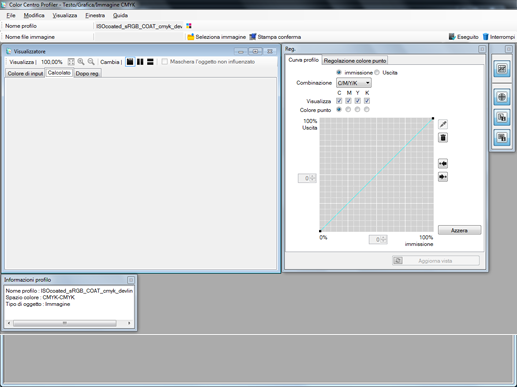The height and width of the screenshot is (387, 517).
Task: Click Seleziona immagine to choose an image
Action: 217,37
